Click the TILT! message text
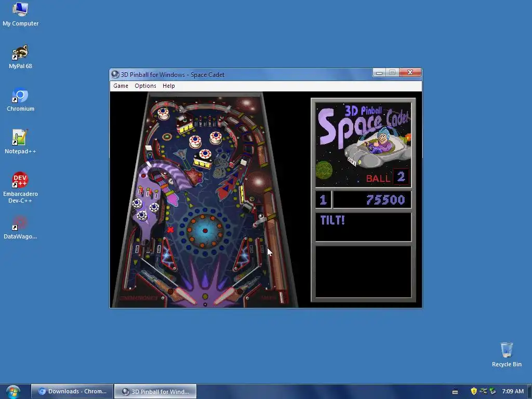 332,220
